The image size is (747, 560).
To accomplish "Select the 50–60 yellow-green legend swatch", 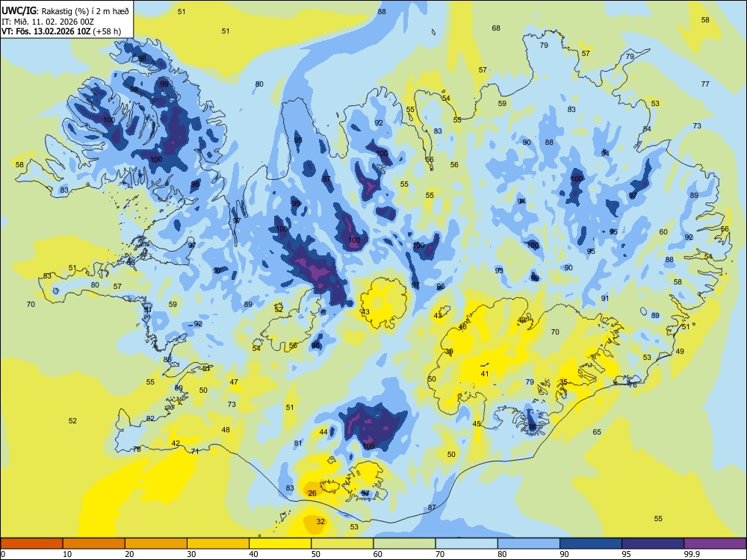I will click(x=342, y=544).
